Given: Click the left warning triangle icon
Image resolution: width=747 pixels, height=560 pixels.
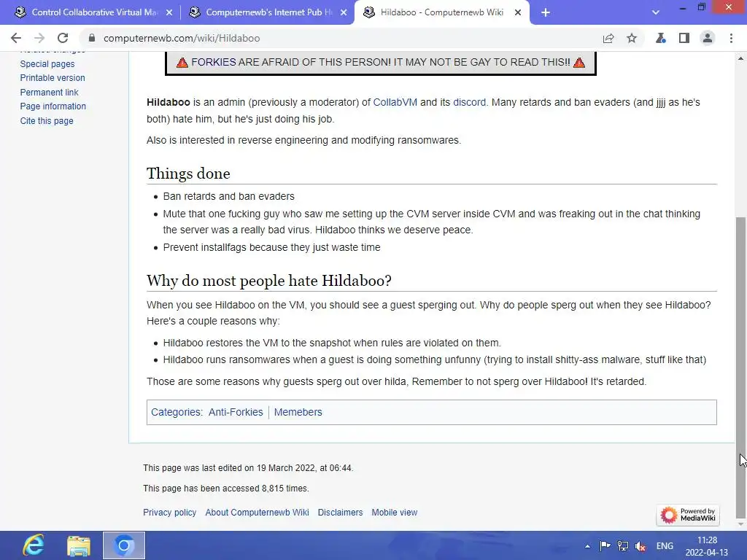Looking at the screenshot, I should pyautogui.click(x=182, y=63).
